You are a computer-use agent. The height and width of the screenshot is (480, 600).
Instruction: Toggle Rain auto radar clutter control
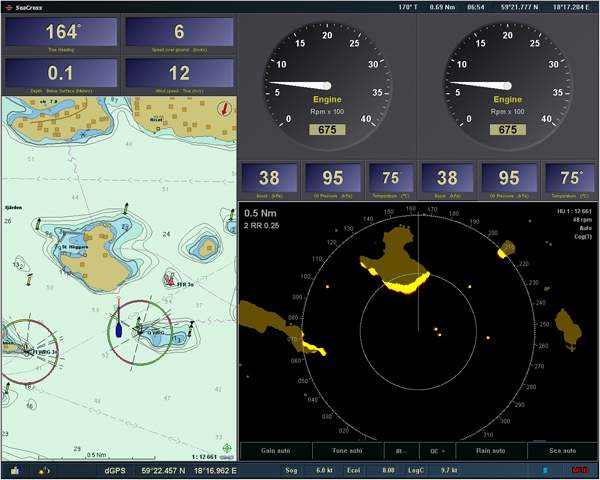click(489, 451)
